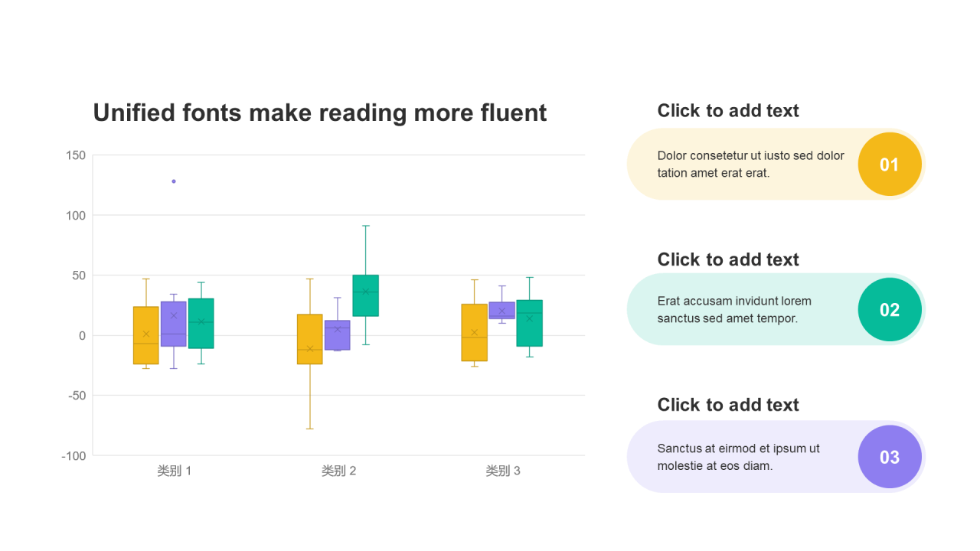Select the "Erat accusam invidunt" text paragraph
This screenshot has height=551, width=980.
point(733,310)
